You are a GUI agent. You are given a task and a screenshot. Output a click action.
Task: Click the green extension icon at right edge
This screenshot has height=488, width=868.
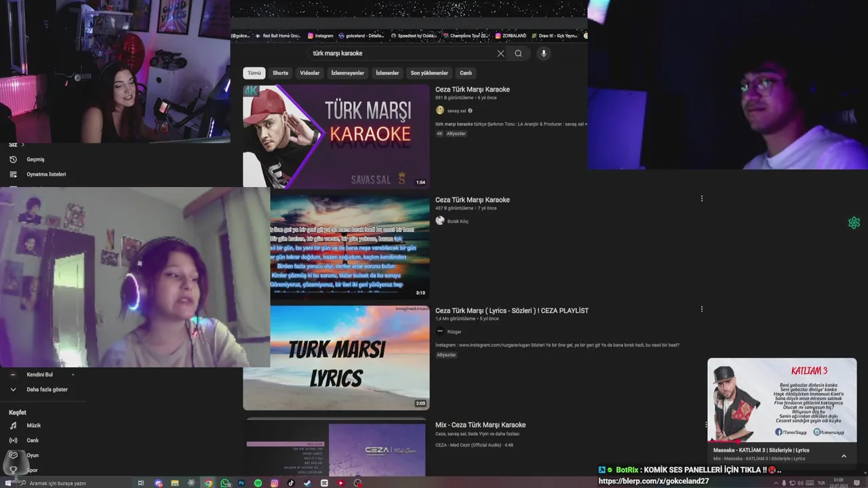854,223
